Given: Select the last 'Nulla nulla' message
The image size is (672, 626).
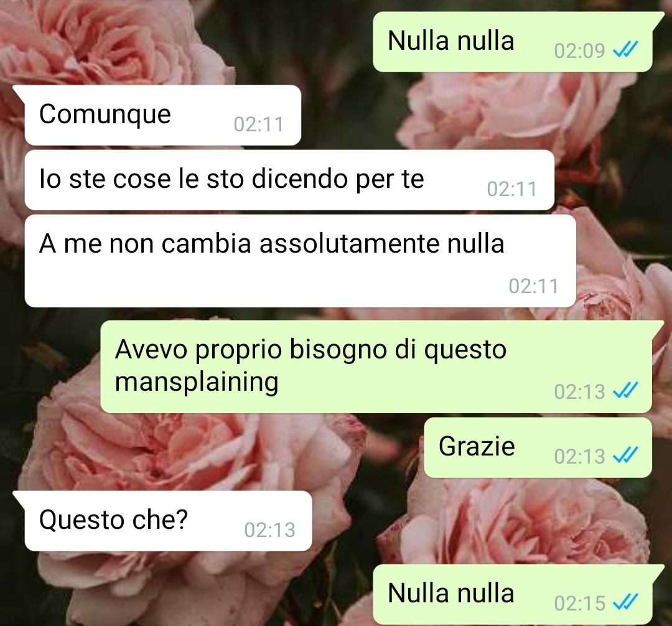Looking at the screenshot, I should [513, 595].
